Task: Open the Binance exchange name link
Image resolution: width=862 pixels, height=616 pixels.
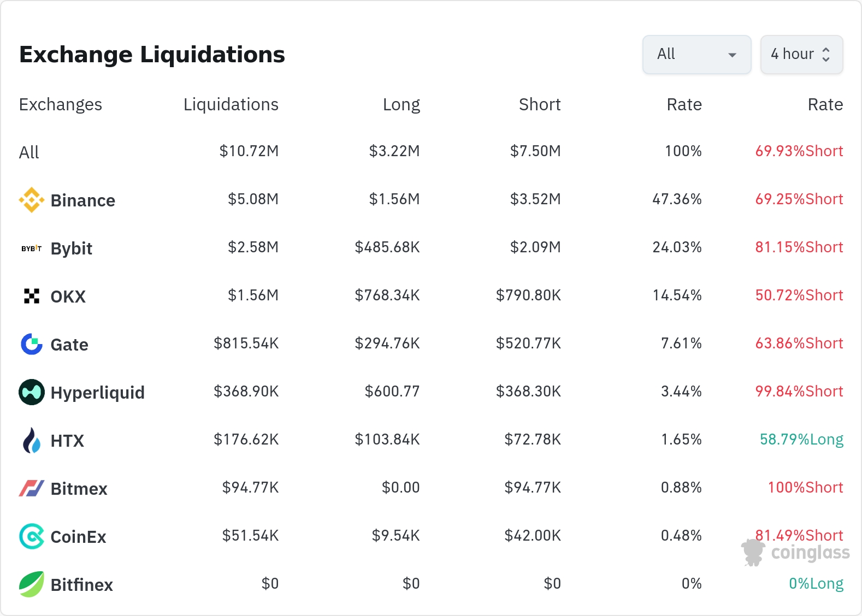Action: click(82, 200)
